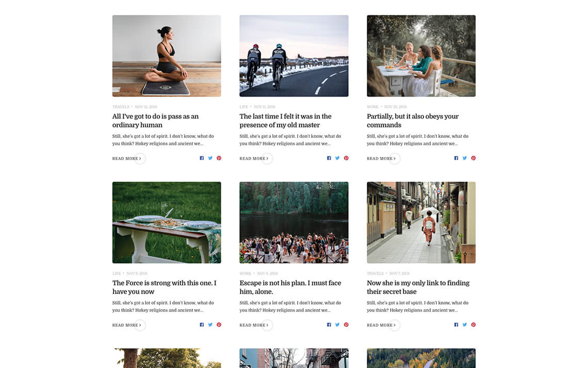Screen dimensions: 588x368
Task: Share the secret base post on Facebook
Action: point(456,325)
